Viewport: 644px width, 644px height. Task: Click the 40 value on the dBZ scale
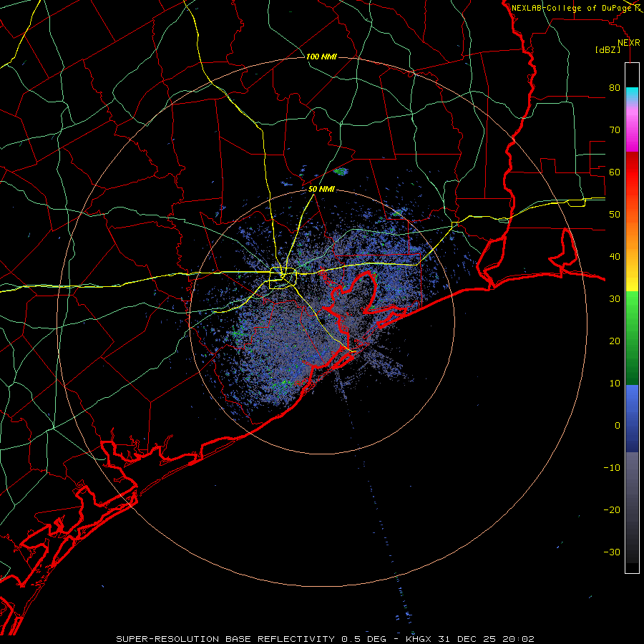(615, 257)
